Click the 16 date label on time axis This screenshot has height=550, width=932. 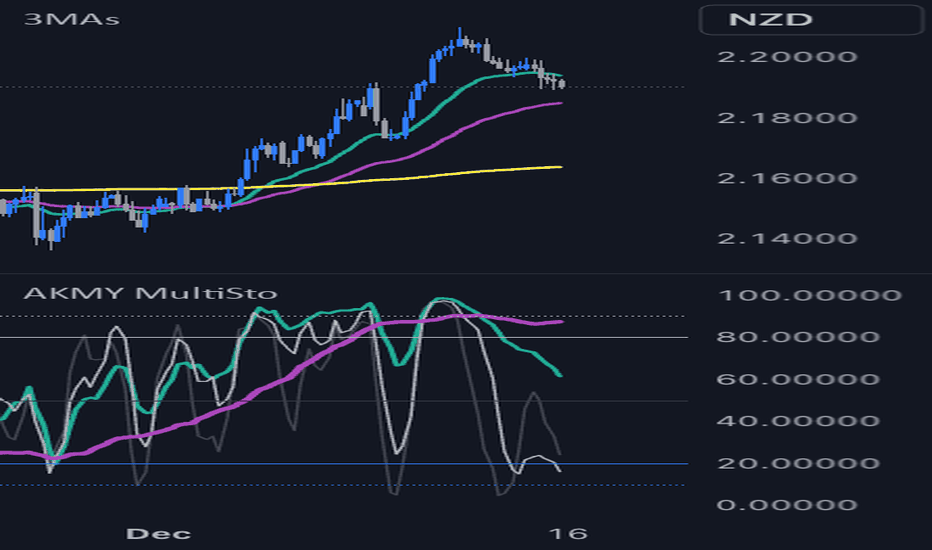[x=568, y=533]
